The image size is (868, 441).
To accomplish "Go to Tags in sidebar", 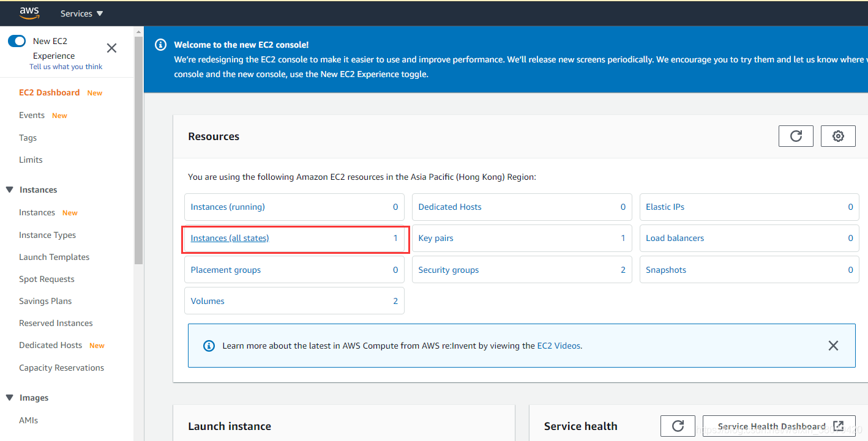I will coord(28,138).
